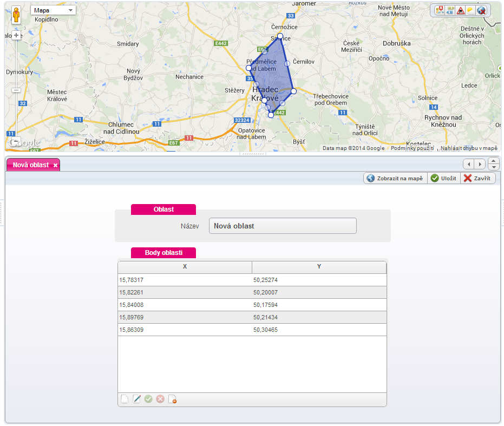Click the splitter handle below the map
The width and height of the screenshot is (504, 426).
[253, 154]
